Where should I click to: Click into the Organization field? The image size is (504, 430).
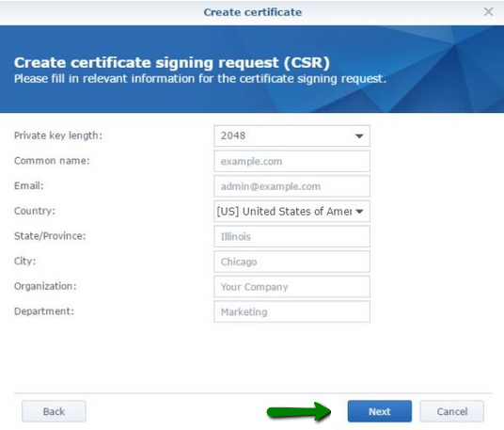pos(291,287)
